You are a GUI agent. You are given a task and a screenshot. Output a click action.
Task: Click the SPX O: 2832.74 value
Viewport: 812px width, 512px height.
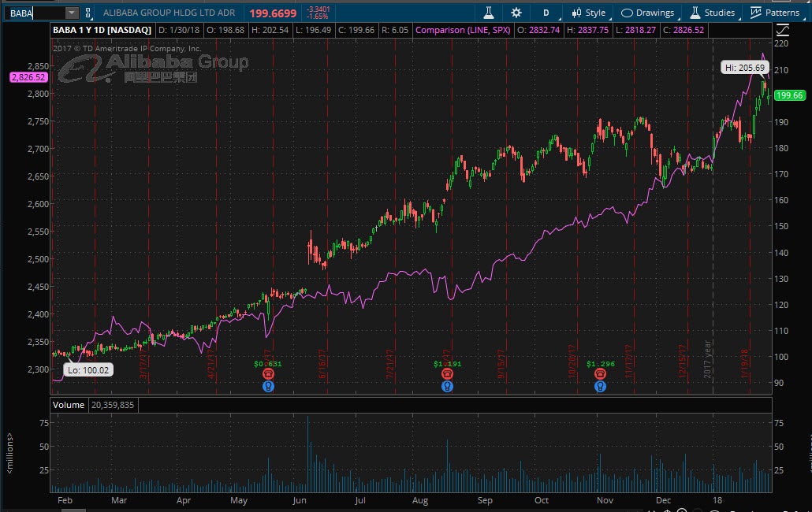click(538, 30)
